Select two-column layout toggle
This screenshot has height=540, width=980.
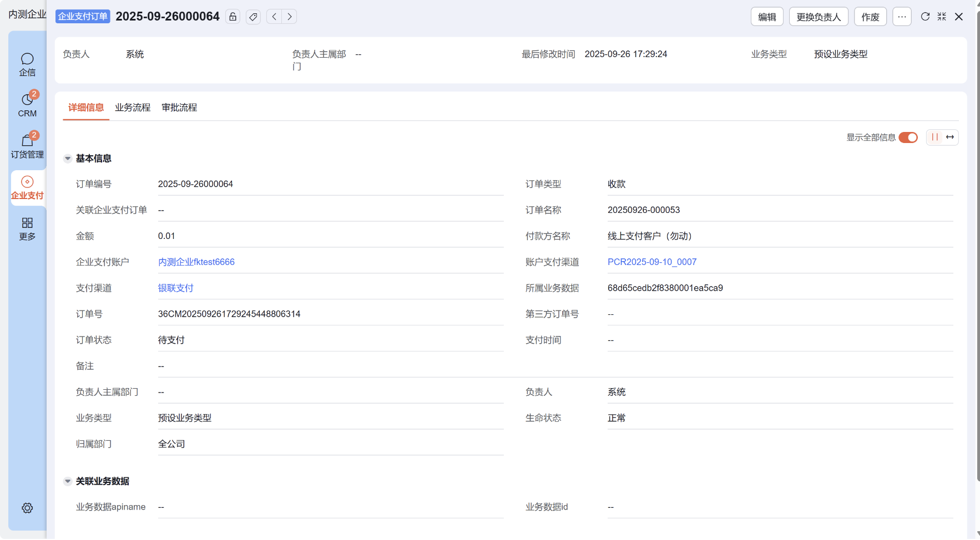(935, 137)
